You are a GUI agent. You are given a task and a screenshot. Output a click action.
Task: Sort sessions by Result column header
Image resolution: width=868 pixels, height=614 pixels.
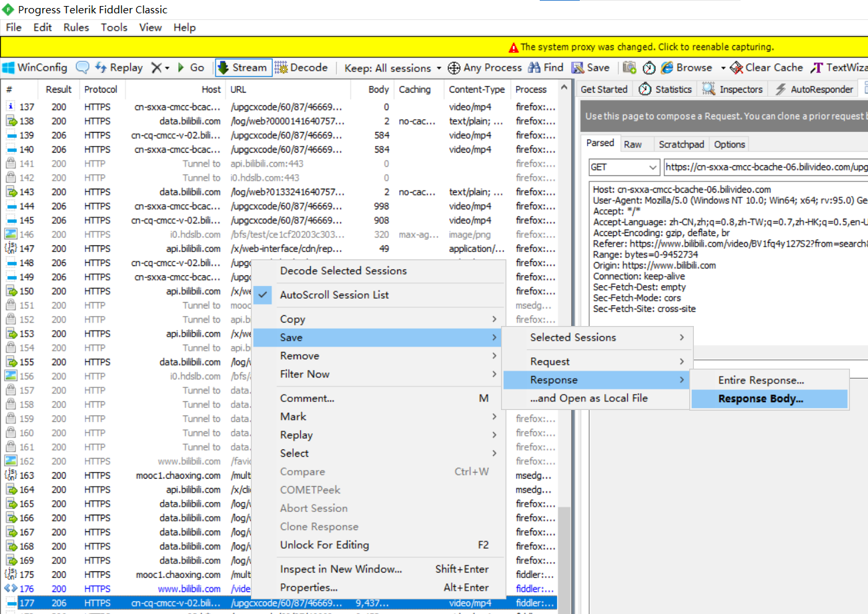click(x=59, y=89)
